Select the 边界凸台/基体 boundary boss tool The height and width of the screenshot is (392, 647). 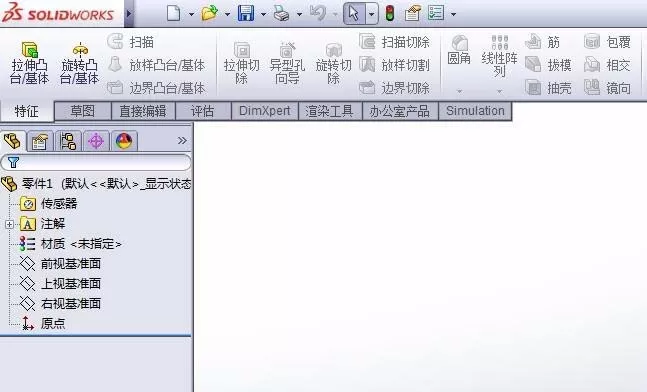click(x=156, y=87)
